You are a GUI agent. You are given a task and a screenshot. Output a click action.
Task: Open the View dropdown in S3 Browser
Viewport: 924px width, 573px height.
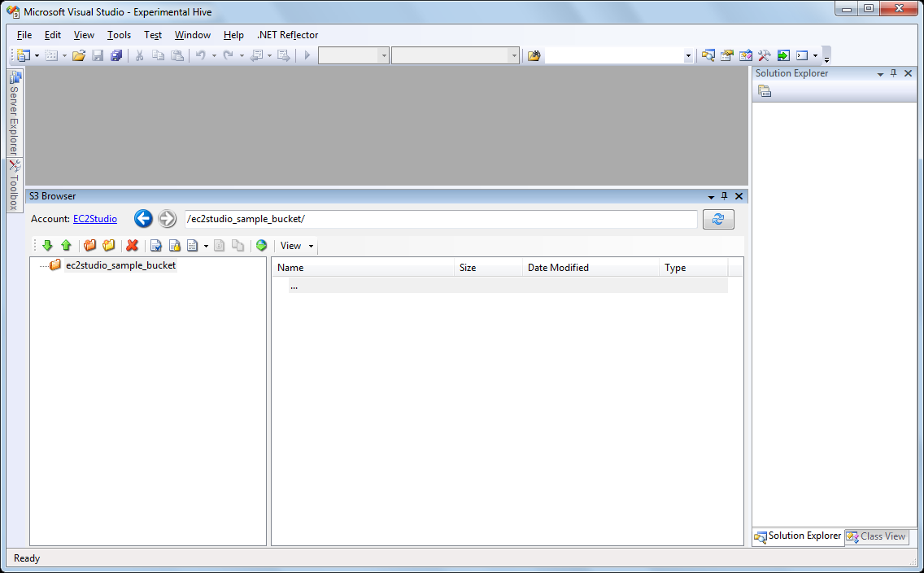tap(294, 245)
